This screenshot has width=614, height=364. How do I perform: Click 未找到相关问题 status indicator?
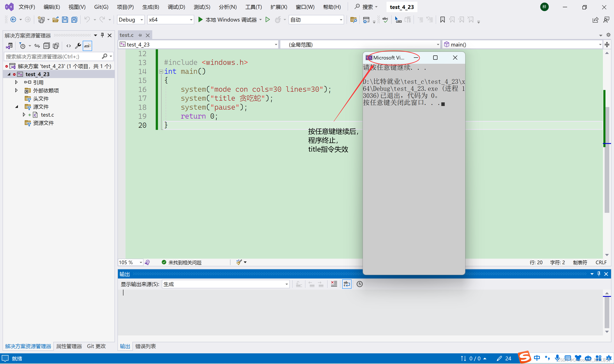(x=182, y=262)
